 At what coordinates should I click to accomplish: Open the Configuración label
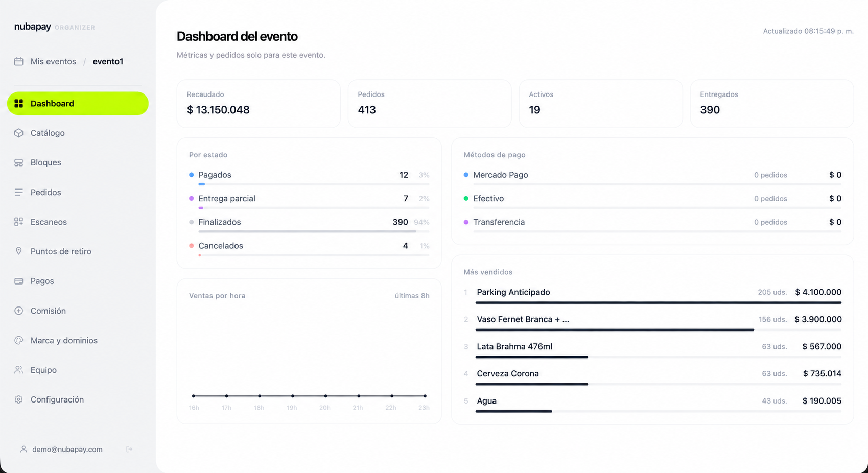pos(57,399)
